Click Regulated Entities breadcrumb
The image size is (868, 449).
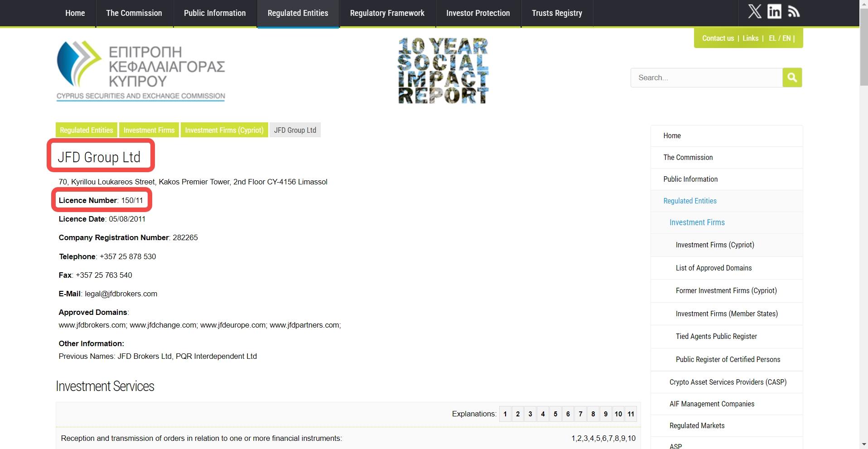pos(87,130)
